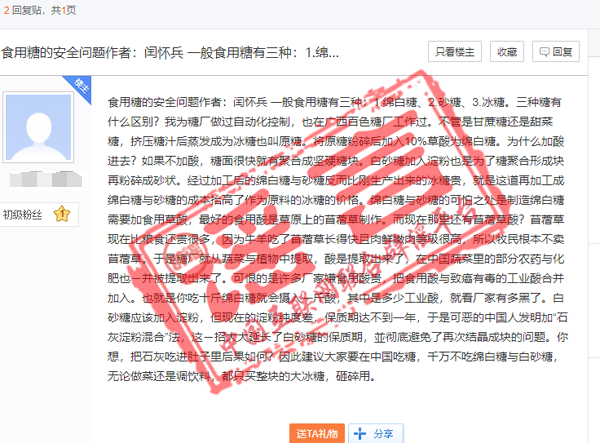Screen dimensions: 600x443
Task: Click the 回复 reply button
Action: pyautogui.click(x=557, y=52)
